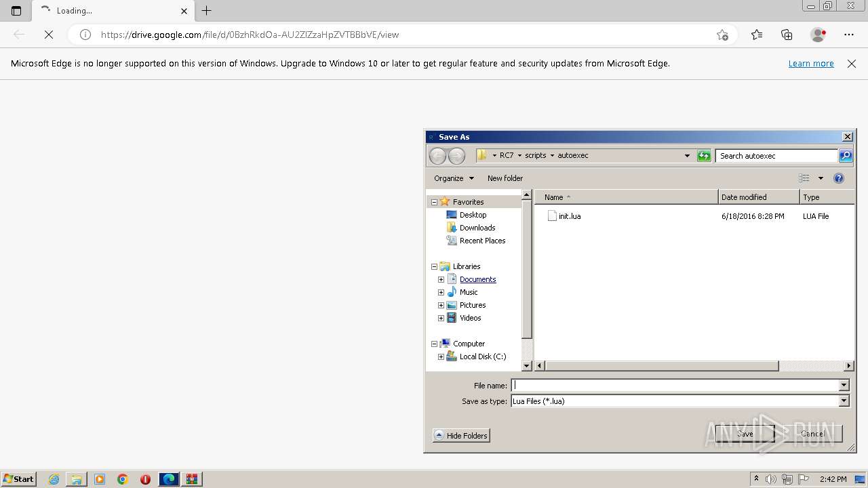Expand Local Disk (C:)
The image size is (868, 488).
[x=441, y=357]
